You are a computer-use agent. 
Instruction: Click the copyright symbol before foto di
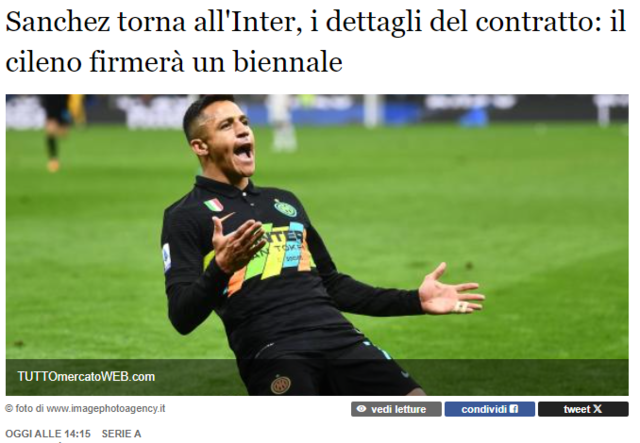pos(9,408)
